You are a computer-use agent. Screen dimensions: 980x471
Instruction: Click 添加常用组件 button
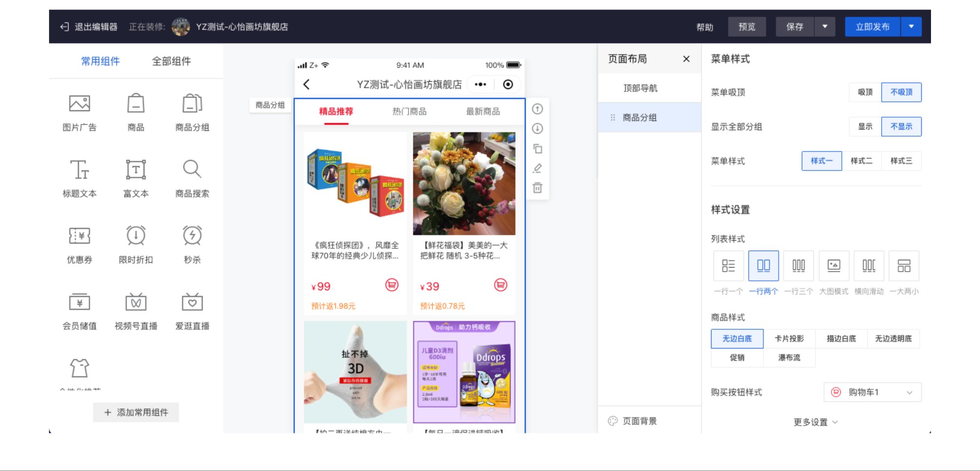pyautogui.click(x=136, y=412)
